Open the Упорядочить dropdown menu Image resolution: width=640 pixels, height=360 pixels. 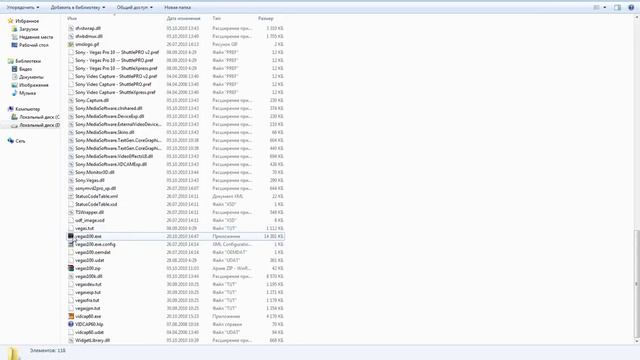pos(23,7)
